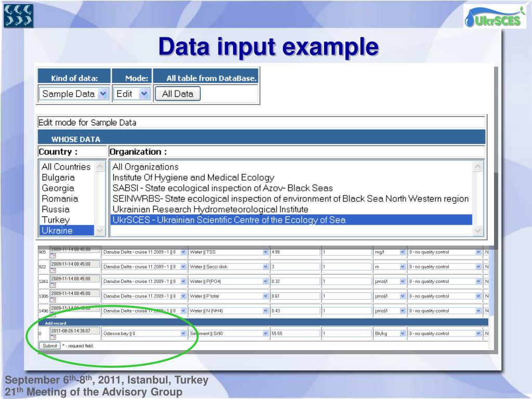
Task: Select Georgia in Country list
Action: tap(66, 188)
